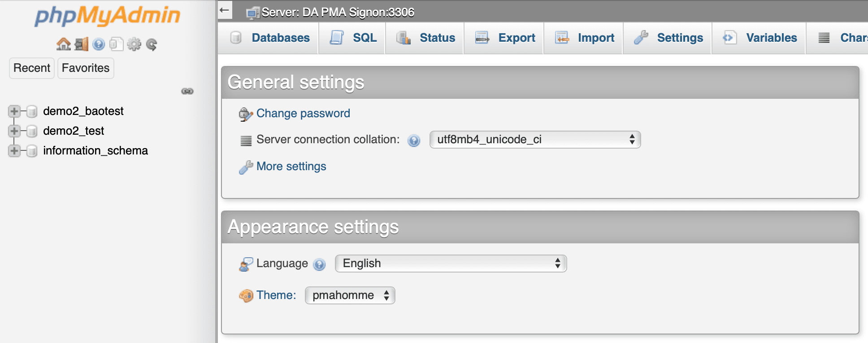Image resolution: width=868 pixels, height=343 pixels.
Task: Expand the information_schema database node
Action: (x=14, y=151)
